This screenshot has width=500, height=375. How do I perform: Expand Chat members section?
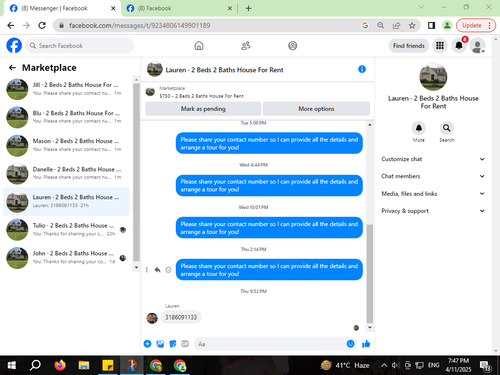pos(433,176)
